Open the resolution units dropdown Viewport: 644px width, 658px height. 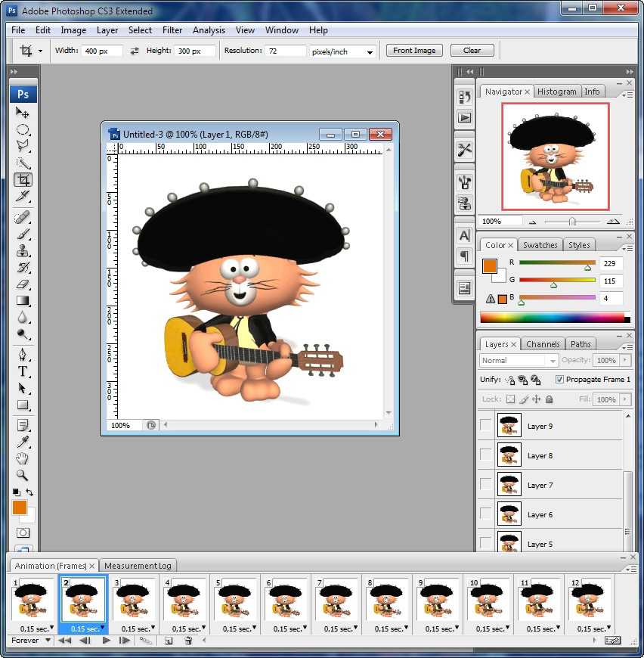point(370,52)
